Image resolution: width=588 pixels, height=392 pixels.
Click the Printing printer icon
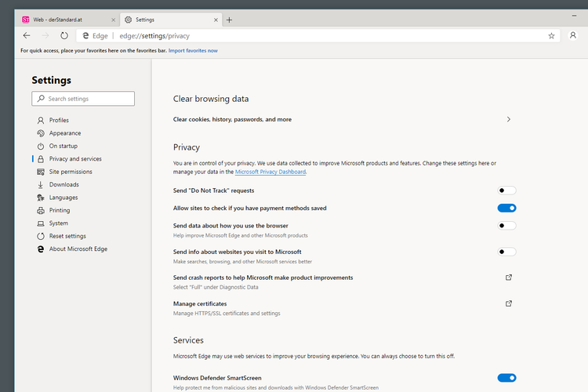41,210
